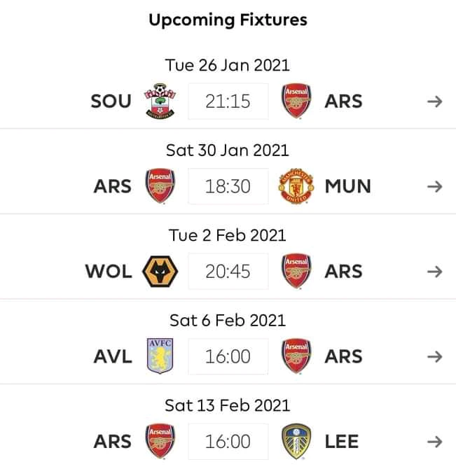
Task: Open Arsenal vs Leeds fixture arrow
Action: click(434, 441)
